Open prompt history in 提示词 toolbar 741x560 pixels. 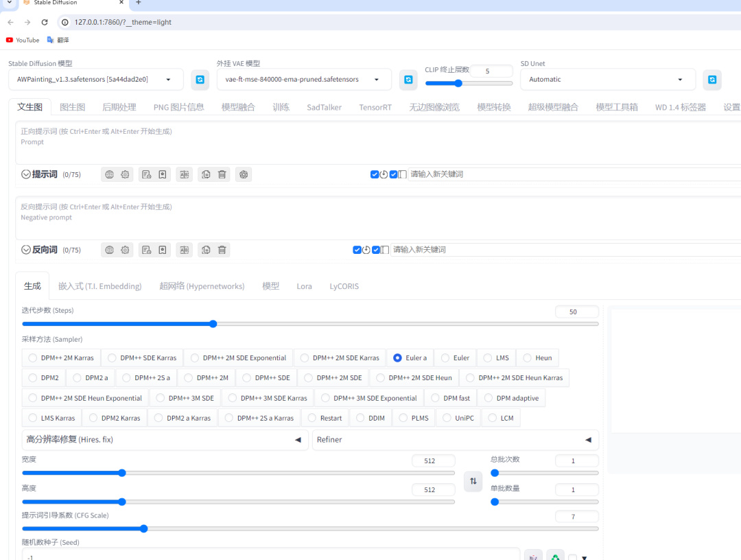tap(147, 174)
